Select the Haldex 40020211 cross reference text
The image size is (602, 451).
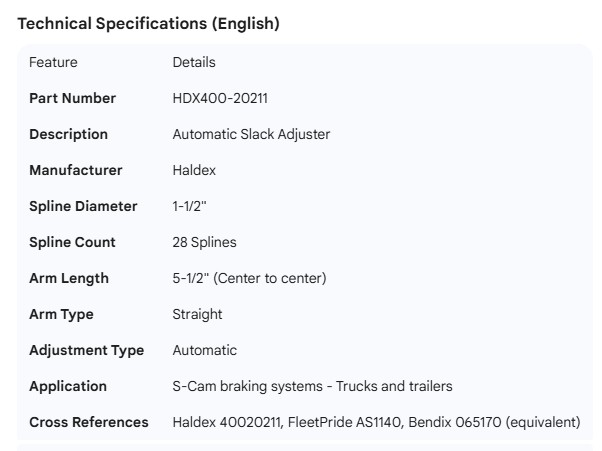(x=228, y=422)
